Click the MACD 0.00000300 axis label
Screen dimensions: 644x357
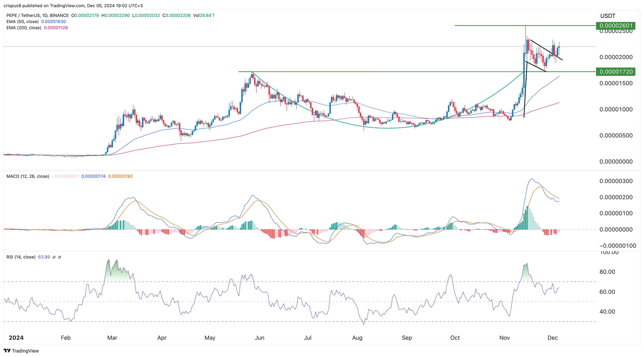tap(616, 181)
